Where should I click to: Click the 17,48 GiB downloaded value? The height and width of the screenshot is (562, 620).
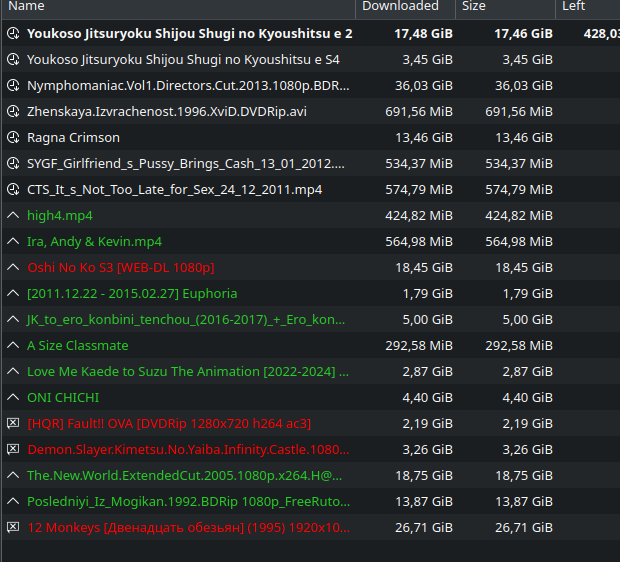tap(423, 34)
